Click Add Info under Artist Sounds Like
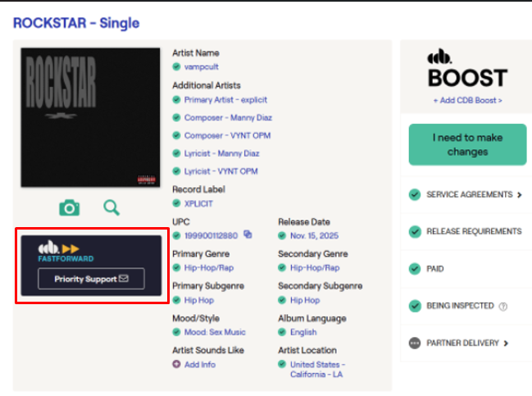 (x=200, y=365)
